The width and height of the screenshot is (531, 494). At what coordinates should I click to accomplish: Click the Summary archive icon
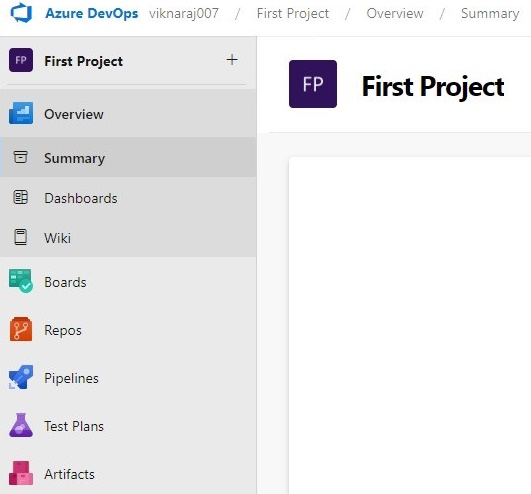pos(20,157)
